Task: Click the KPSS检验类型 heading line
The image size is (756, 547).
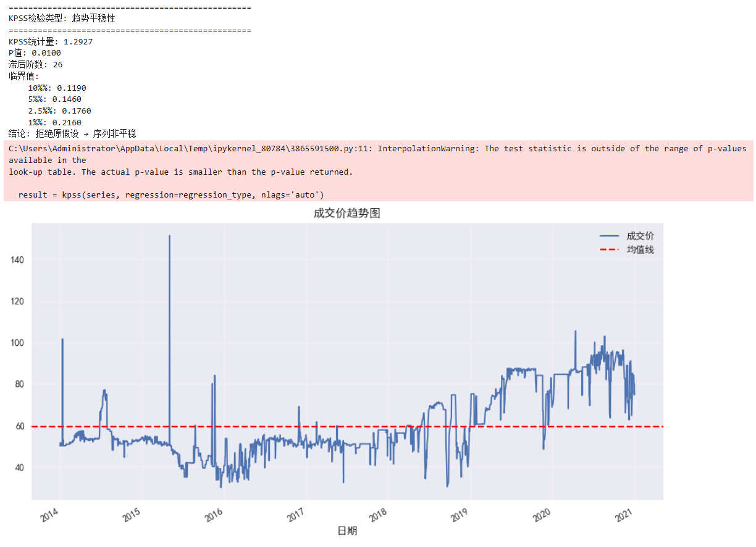Action: click(62, 19)
